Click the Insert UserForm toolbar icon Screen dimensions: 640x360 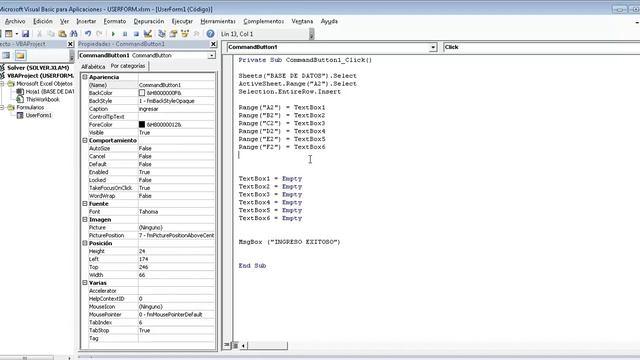(9, 34)
